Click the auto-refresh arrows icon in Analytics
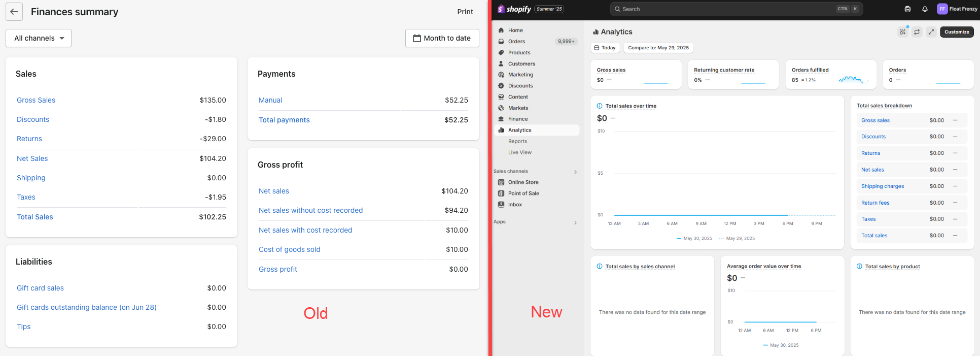This screenshot has width=980, height=356. (917, 32)
